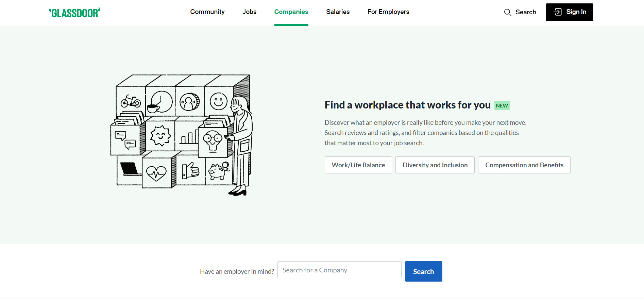This screenshot has height=302, width=644.
Task: Click the magnifying glass search icon
Action: click(507, 13)
